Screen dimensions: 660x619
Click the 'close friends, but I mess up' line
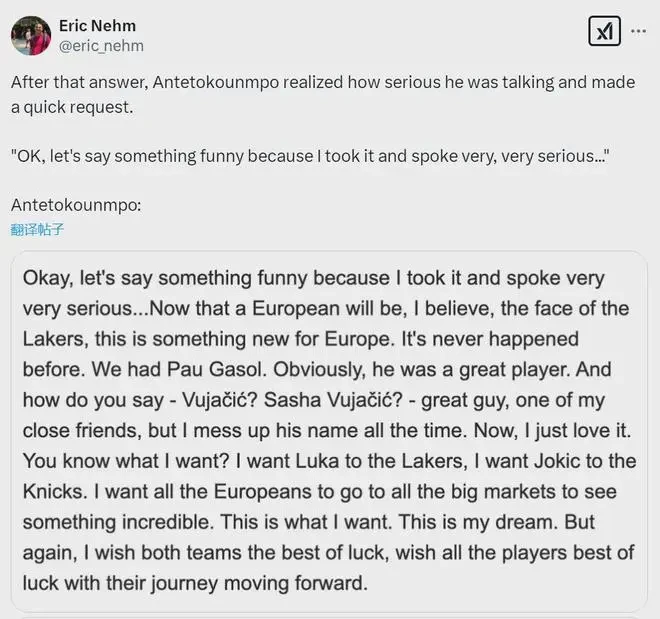327,430
